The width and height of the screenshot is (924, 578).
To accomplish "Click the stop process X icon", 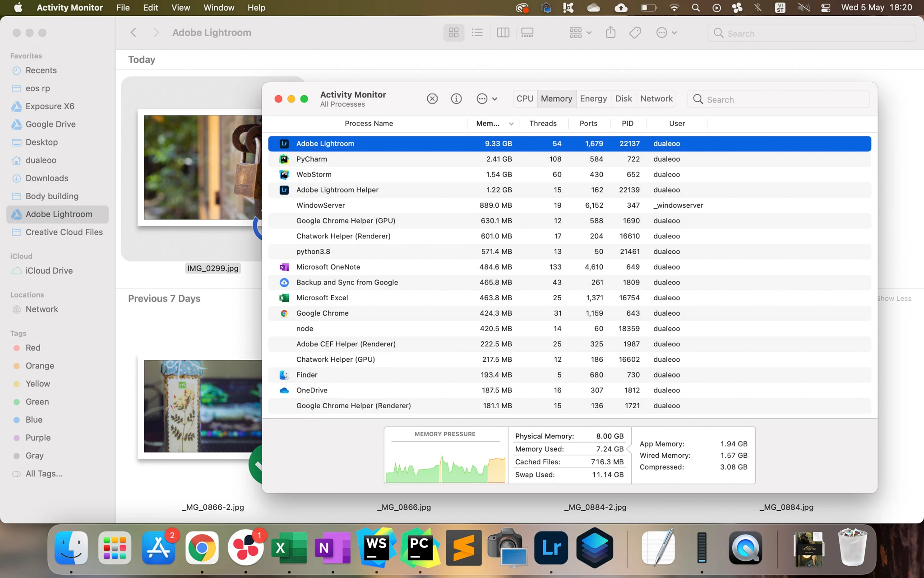I will (x=432, y=99).
